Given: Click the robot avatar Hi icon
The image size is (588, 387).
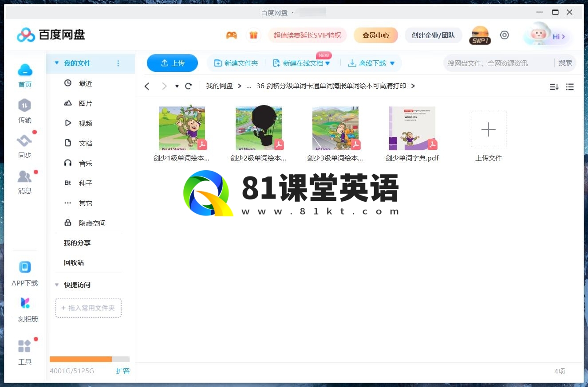Looking at the screenshot, I should pyautogui.click(x=547, y=35).
